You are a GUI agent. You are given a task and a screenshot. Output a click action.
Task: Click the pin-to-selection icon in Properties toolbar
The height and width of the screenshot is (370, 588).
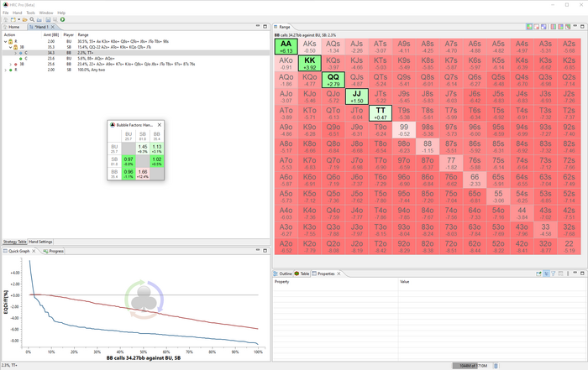coord(539,274)
